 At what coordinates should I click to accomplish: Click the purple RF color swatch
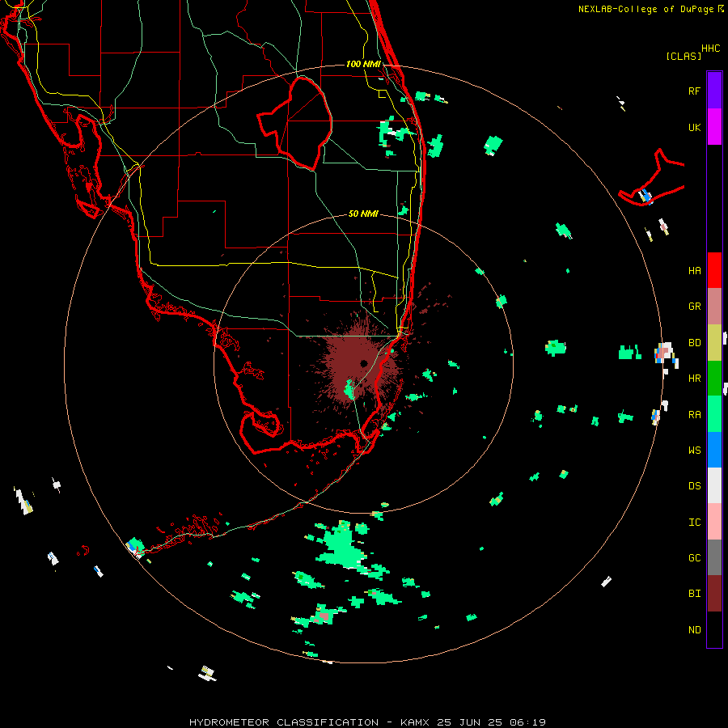[x=714, y=90]
